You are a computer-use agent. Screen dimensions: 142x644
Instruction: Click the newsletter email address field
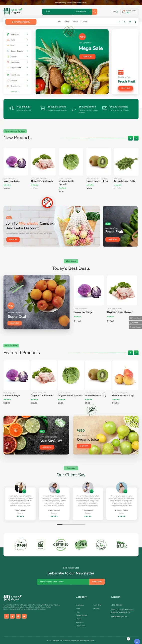tap(63, 582)
